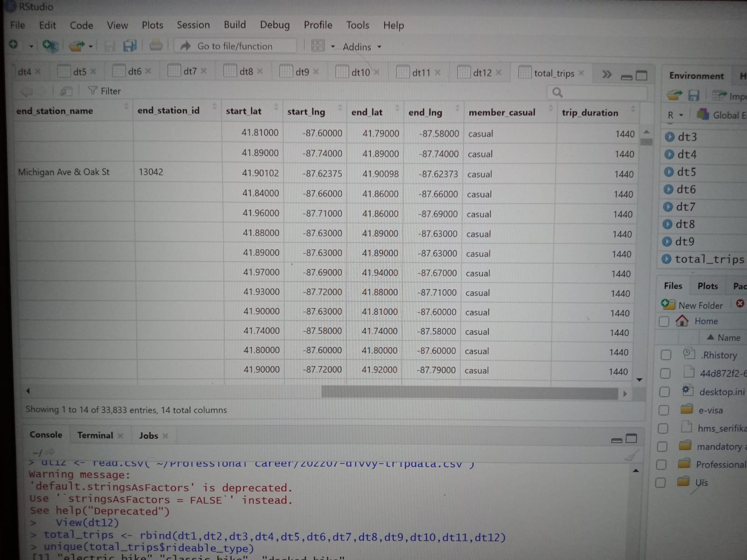Close the dt7 tab
This screenshot has height=560, width=747.
tap(204, 71)
